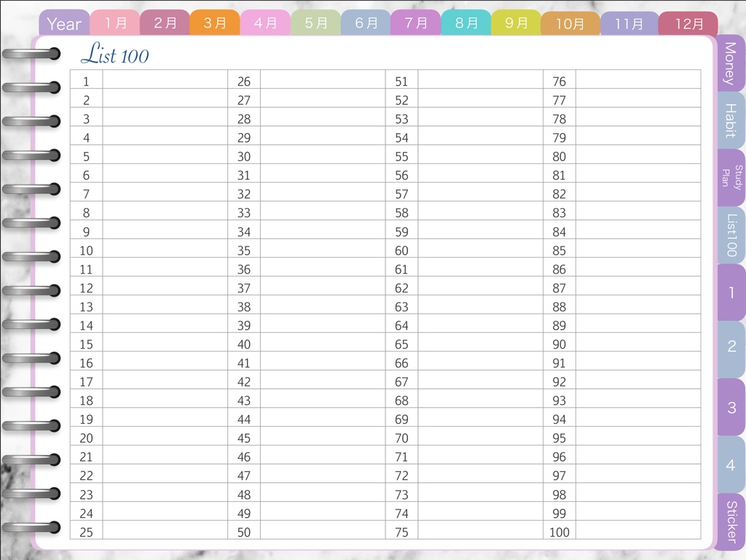Click the number 17 label
This screenshot has width=746, height=560.
(86, 382)
